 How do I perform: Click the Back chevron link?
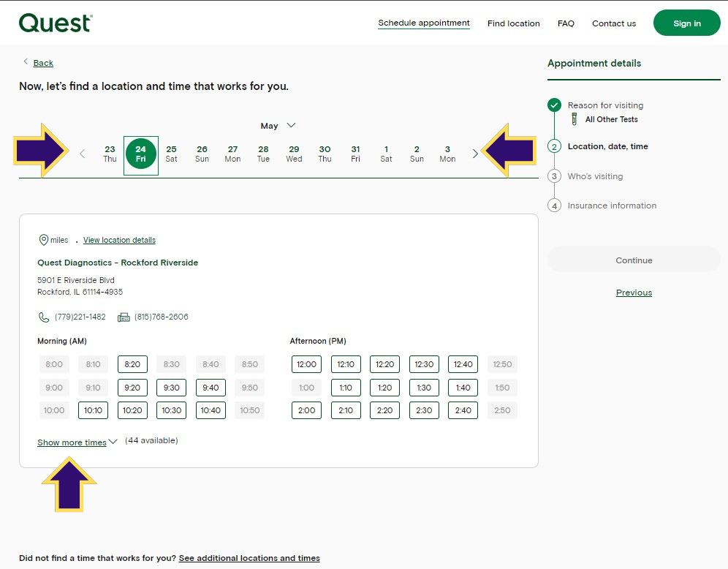point(38,63)
